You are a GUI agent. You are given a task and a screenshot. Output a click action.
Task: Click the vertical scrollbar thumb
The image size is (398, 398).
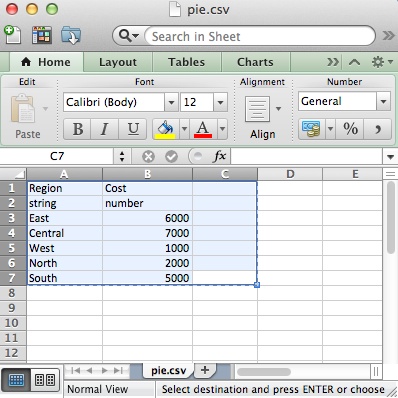391,217
